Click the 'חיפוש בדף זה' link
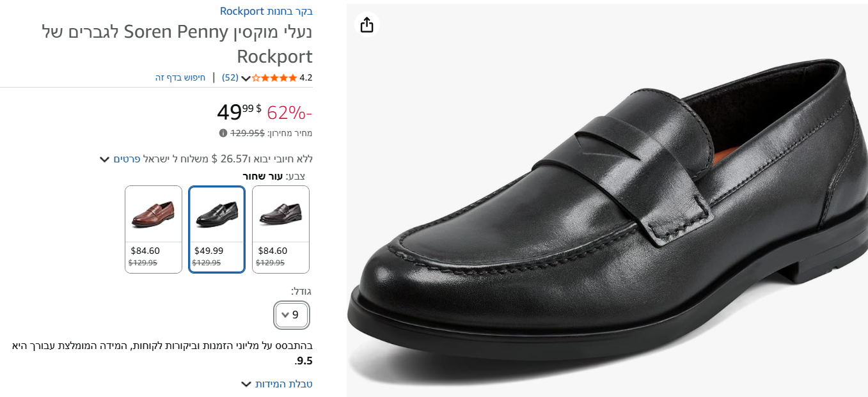 coord(180,78)
